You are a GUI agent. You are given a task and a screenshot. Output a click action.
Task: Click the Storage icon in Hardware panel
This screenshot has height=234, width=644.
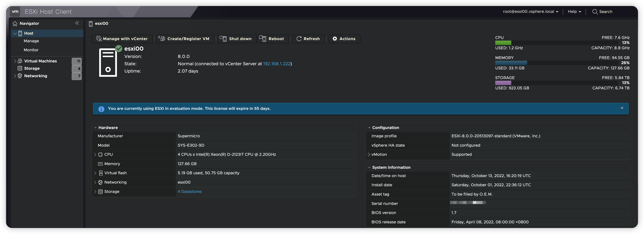click(x=101, y=192)
